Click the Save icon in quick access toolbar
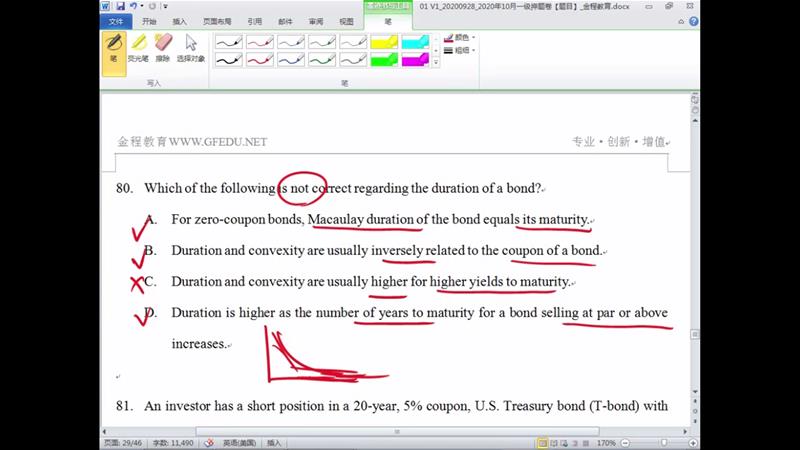 tap(120, 6)
